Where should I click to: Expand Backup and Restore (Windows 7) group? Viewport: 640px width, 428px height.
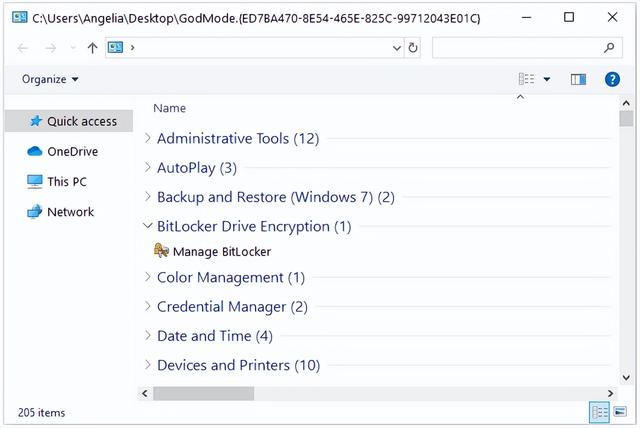point(148,197)
